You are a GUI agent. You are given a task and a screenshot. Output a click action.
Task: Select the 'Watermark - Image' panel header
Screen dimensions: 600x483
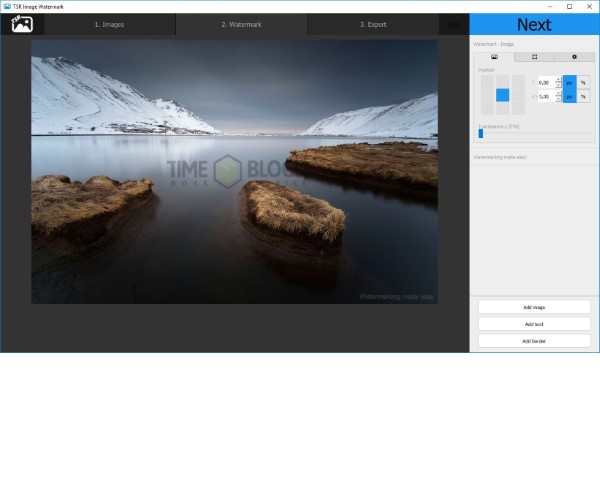click(493, 44)
